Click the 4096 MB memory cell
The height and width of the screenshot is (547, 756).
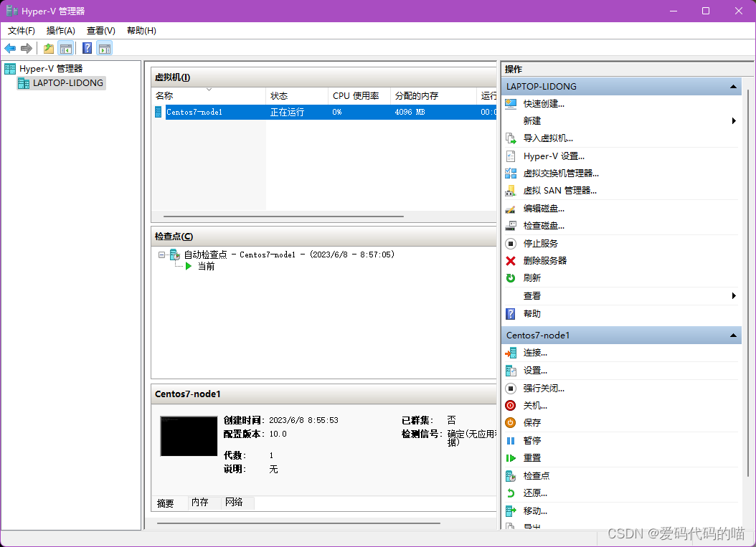pos(410,113)
